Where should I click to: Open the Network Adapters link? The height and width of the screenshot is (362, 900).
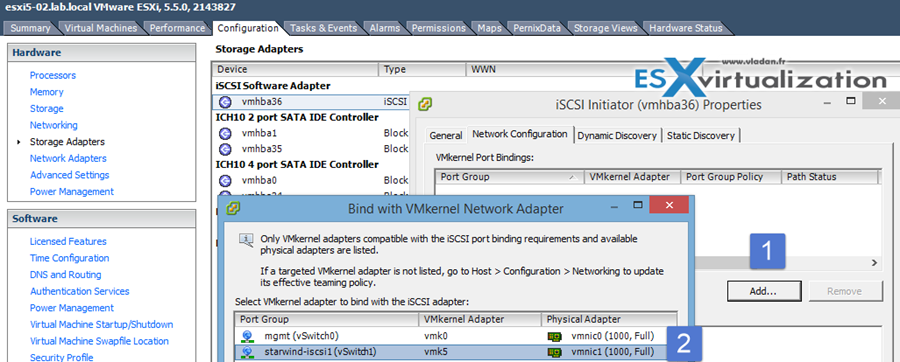tap(68, 158)
